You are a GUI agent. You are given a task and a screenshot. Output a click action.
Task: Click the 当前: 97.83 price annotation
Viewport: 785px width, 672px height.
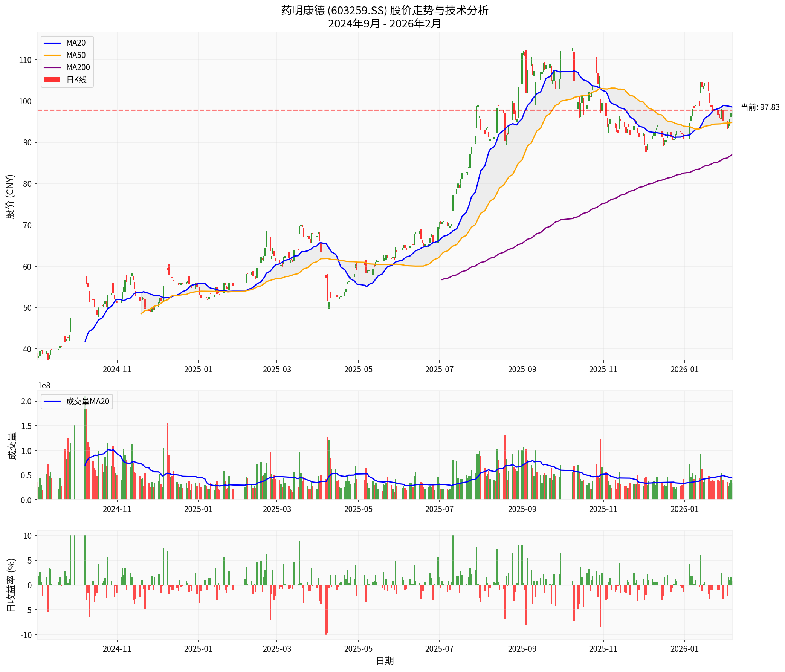point(760,107)
